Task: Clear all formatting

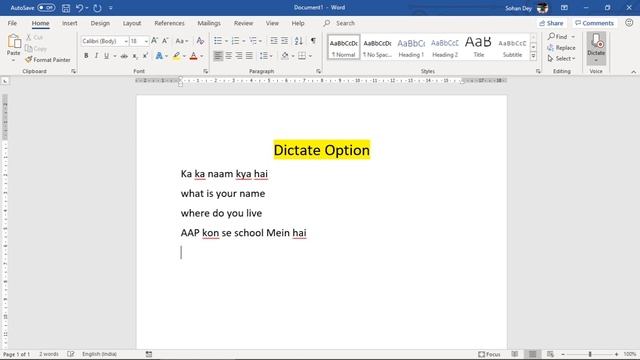Action: tap(200, 41)
